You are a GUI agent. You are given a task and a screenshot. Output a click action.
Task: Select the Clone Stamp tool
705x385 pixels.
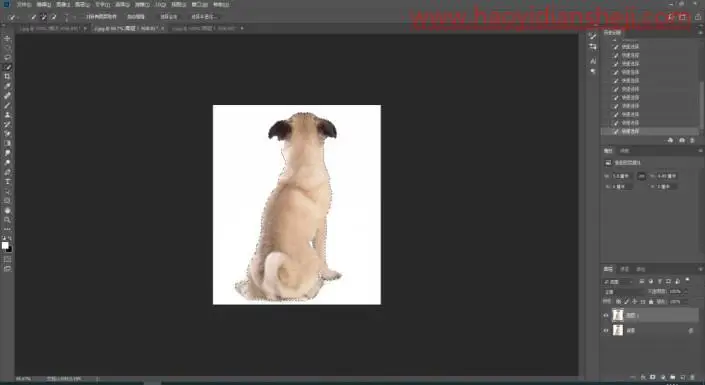(7, 115)
